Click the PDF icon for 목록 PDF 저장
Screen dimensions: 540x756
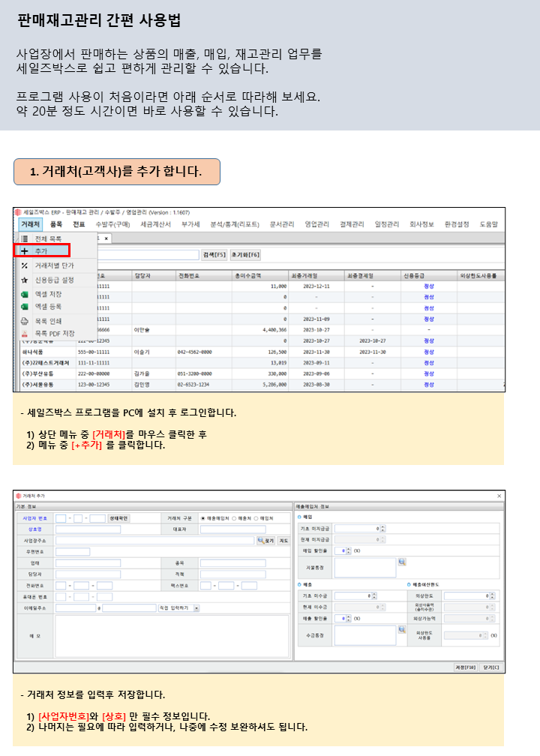pos(25,334)
